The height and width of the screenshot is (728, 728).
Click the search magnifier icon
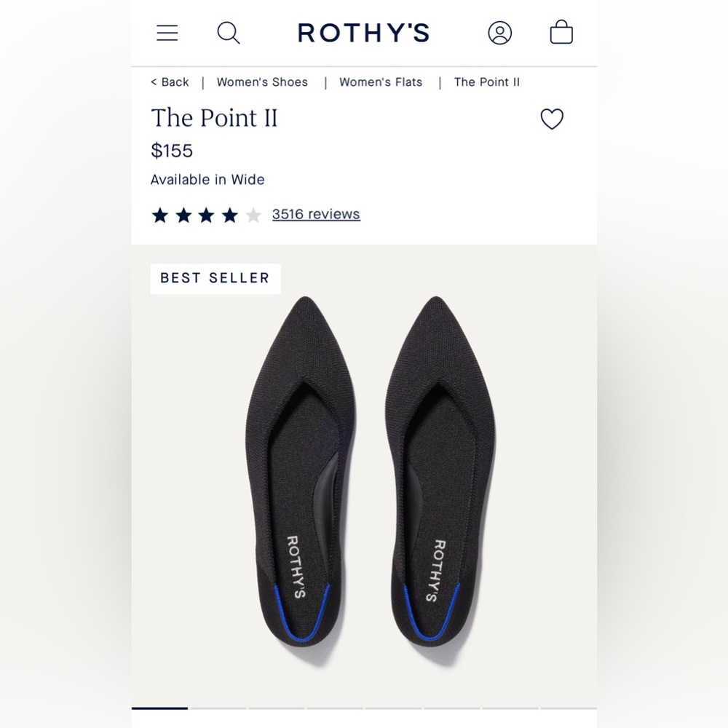pos(228,32)
